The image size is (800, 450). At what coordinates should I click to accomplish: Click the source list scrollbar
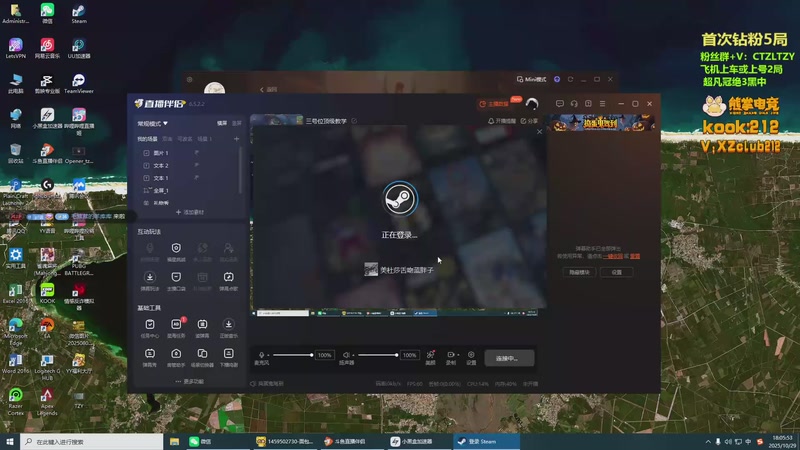point(240,171)
